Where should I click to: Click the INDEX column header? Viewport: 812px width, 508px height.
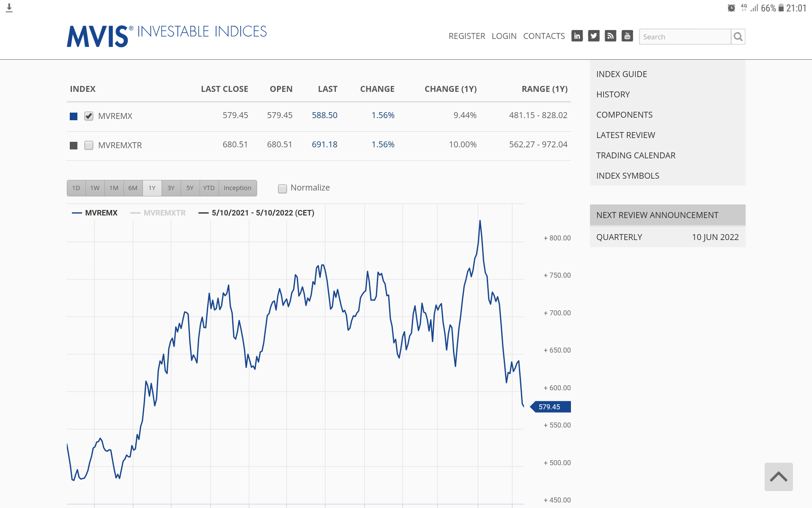83,89
